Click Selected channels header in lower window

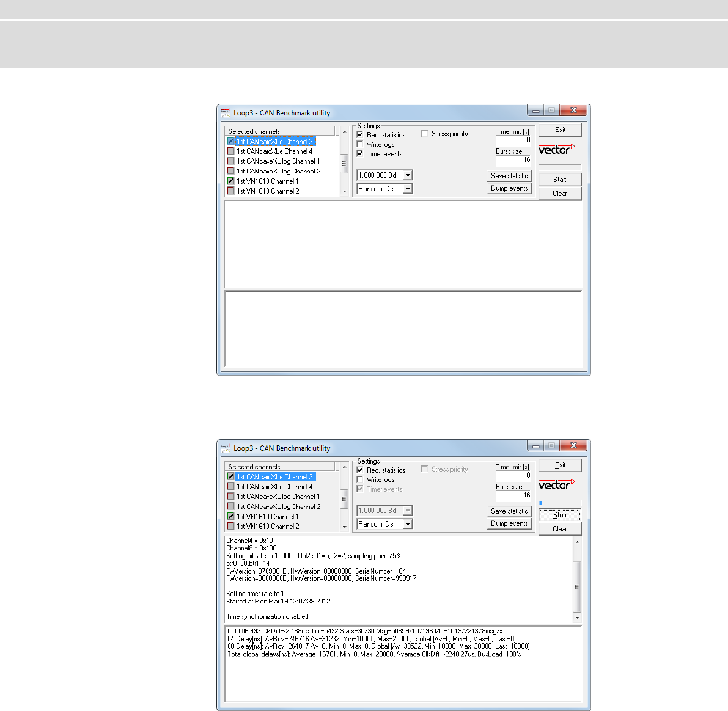click(280, 467)
